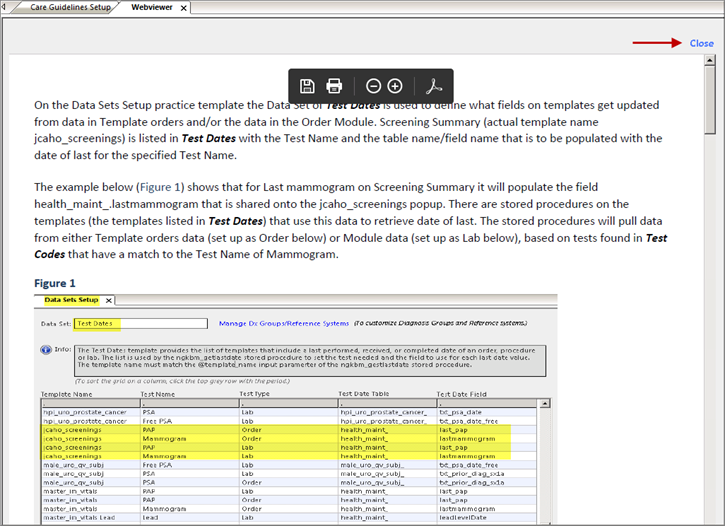
Task: Click the male_uro_qv_subj Free PSA row
Action: [x=289, y=465]
